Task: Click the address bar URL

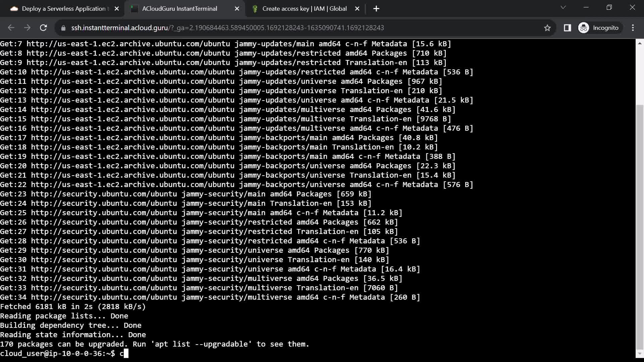Action: (x=227, y=28)
